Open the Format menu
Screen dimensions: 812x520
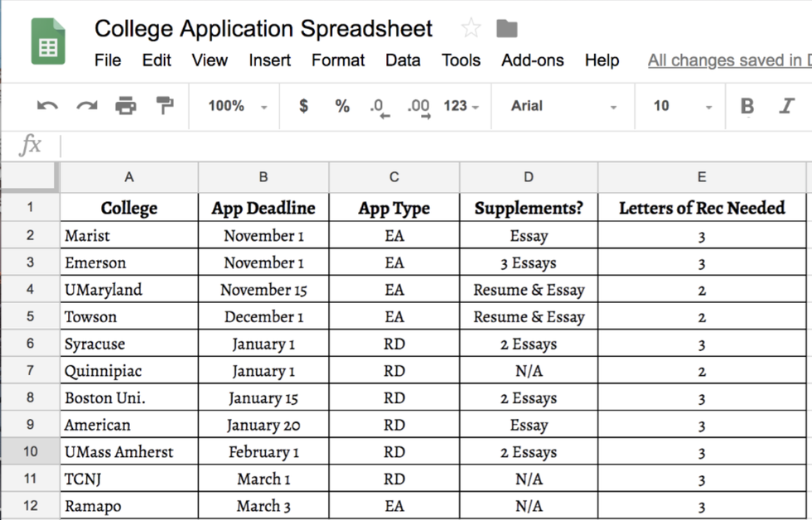coord(338,60)
